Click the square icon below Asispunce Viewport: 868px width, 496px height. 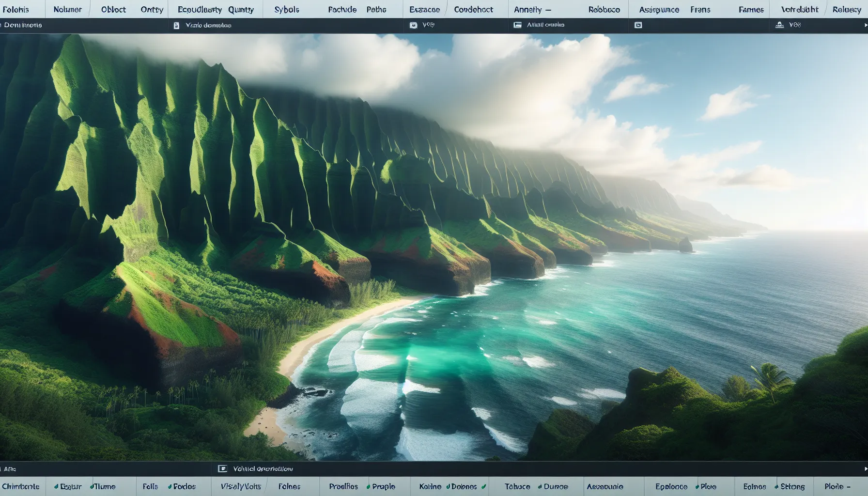pyautogui.click(x=638, y=25)
